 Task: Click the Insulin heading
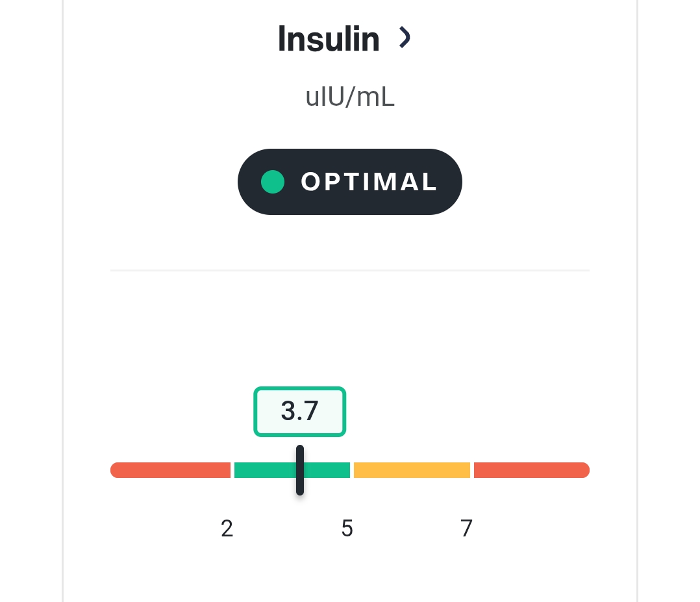point(329,39)
